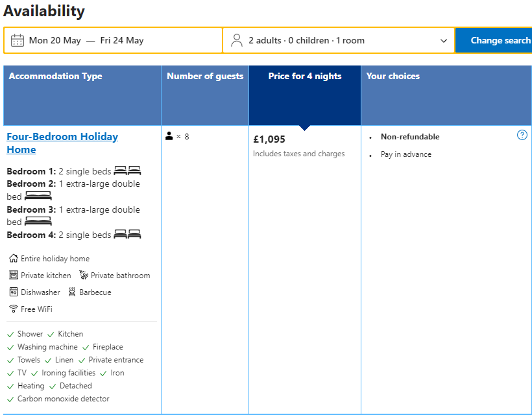Click the Carbon monoxide detector checkmark

pyautogui.click(x=10, y=399)
